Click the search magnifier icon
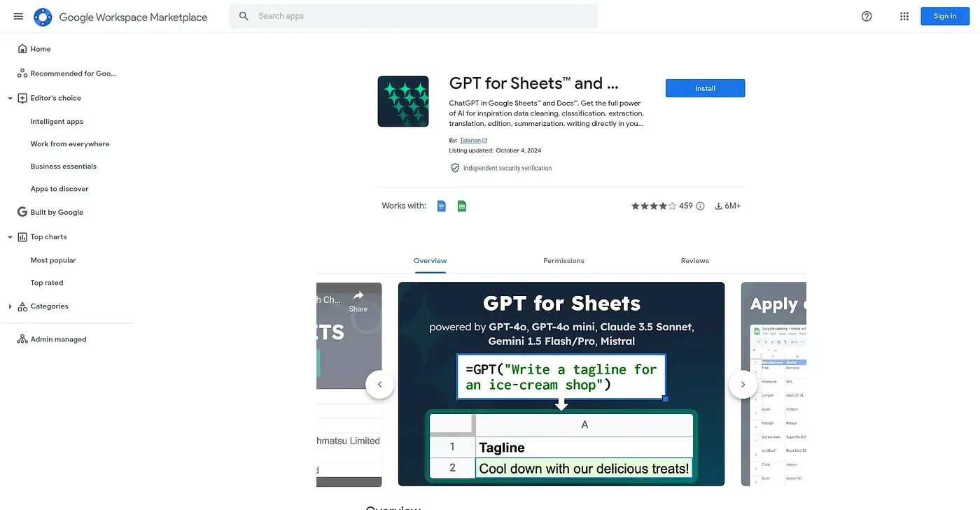Image resolution: width=980 pixels, height=510 pixels. (x=244, y=16)
